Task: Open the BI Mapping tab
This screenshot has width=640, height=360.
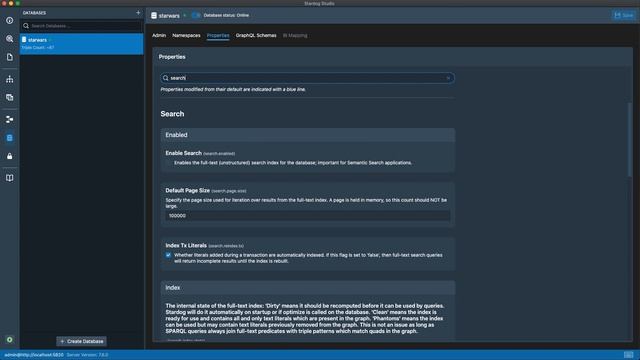Action: click(x=295, y=36)
